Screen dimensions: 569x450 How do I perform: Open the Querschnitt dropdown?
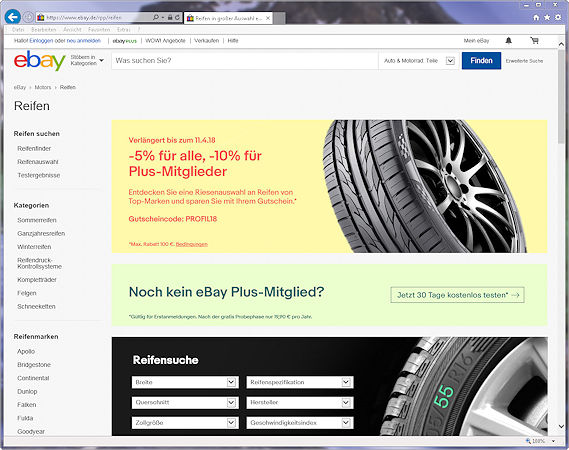[x=185, y=402]
